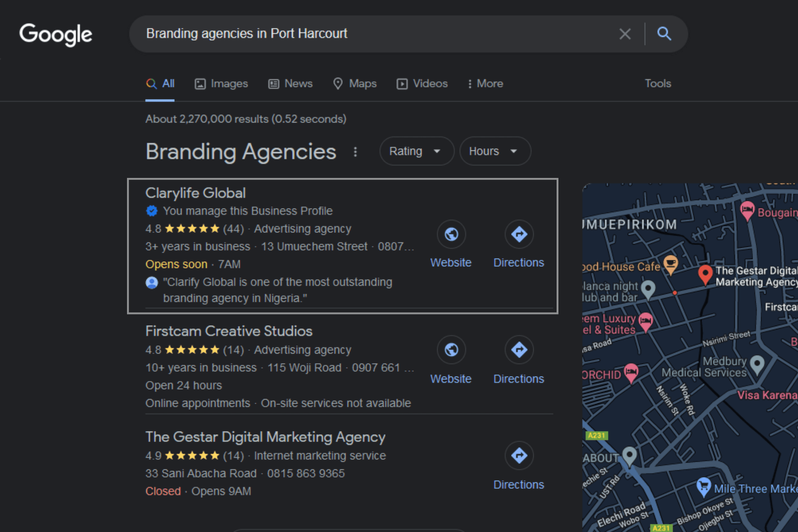Click 'Closed' status on Gestar listing
Image resolution: width=798 pixels, height=532 pixels.
tap(163, 491)
